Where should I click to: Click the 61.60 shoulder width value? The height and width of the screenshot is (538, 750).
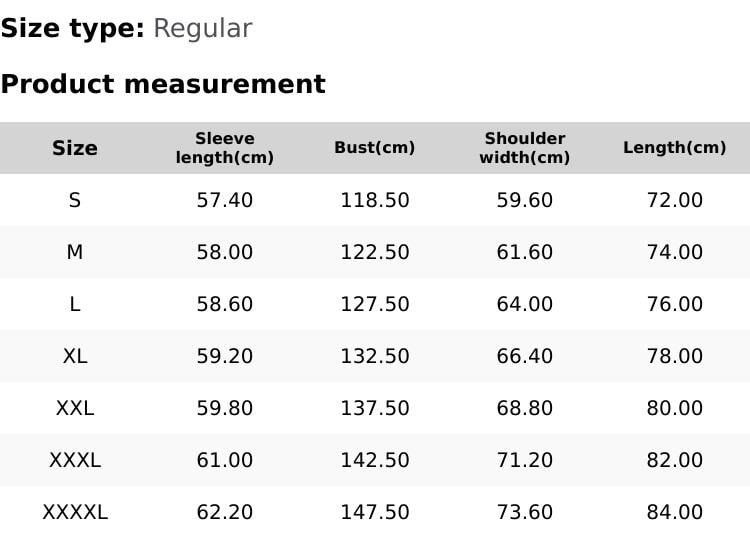pos(525,252)
